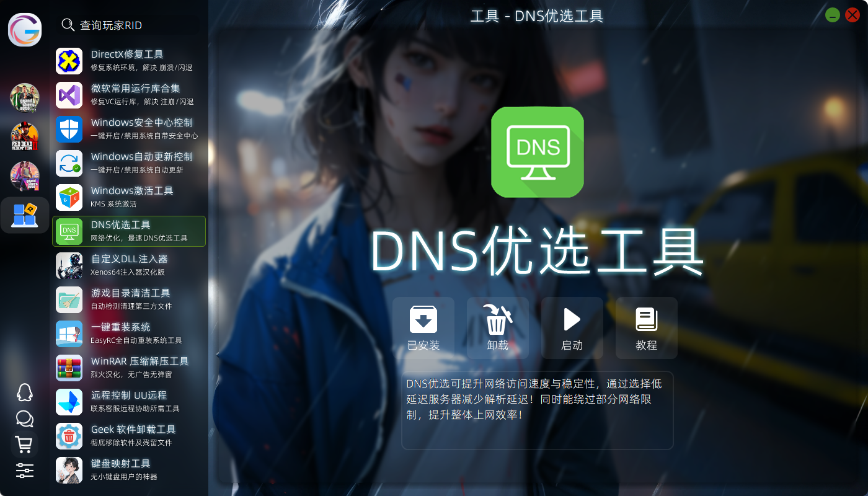Switch to the Red Dead Redemption II tab
Image resolution: width=868 pixels, height=496 pixels.
coord(25,136)
